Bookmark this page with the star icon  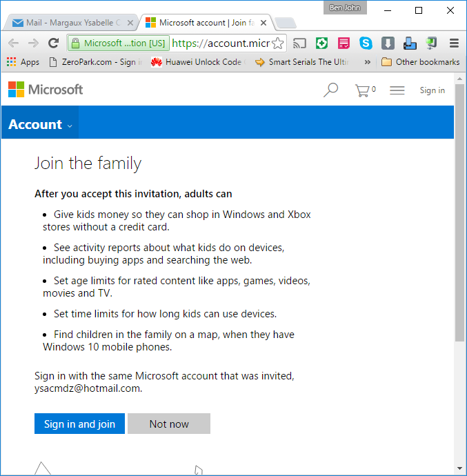click(277, 43)
